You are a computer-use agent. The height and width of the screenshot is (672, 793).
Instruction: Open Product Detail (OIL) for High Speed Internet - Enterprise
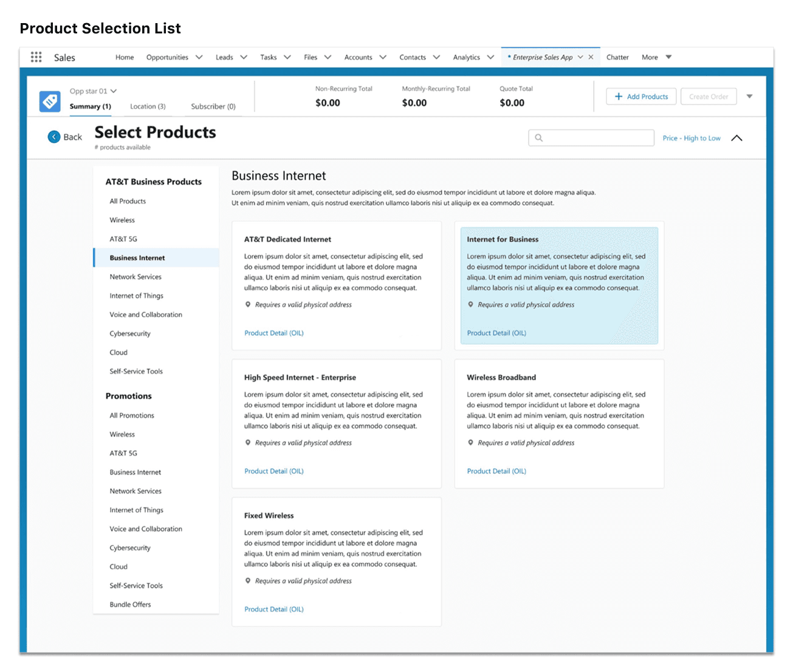(274, 471)
